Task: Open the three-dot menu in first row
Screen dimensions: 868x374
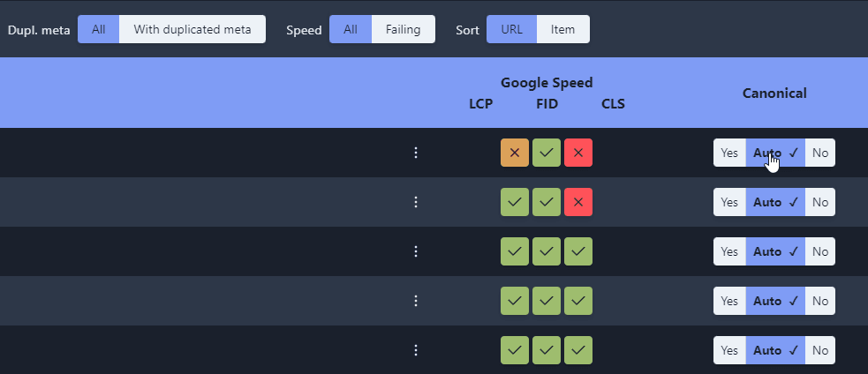Action: point(416,153)
